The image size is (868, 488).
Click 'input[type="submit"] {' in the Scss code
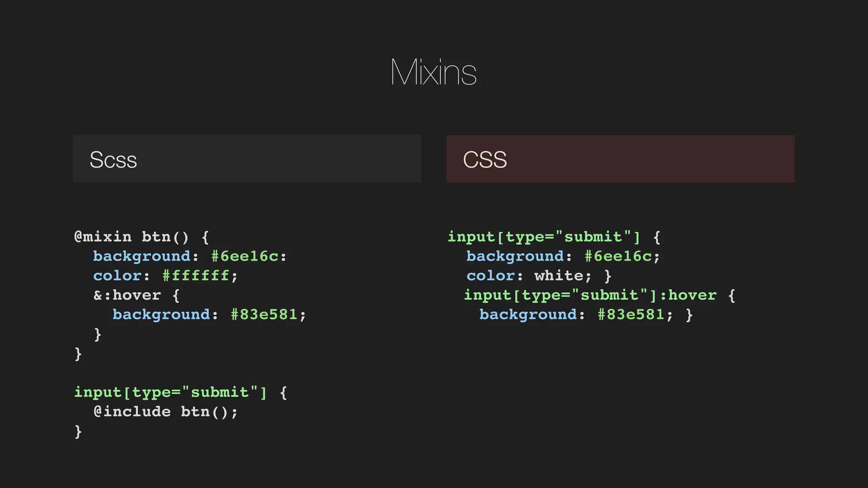point(181,393)
